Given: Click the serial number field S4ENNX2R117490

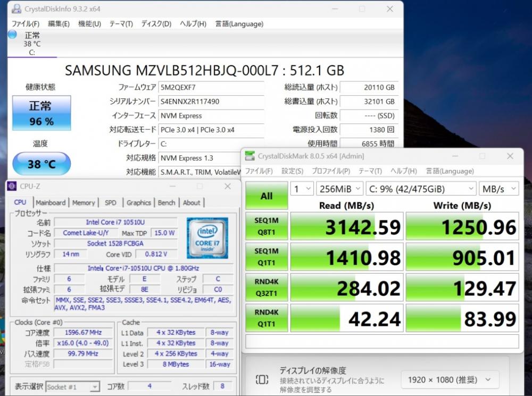Looking at the screenshot, I should 211,102.
